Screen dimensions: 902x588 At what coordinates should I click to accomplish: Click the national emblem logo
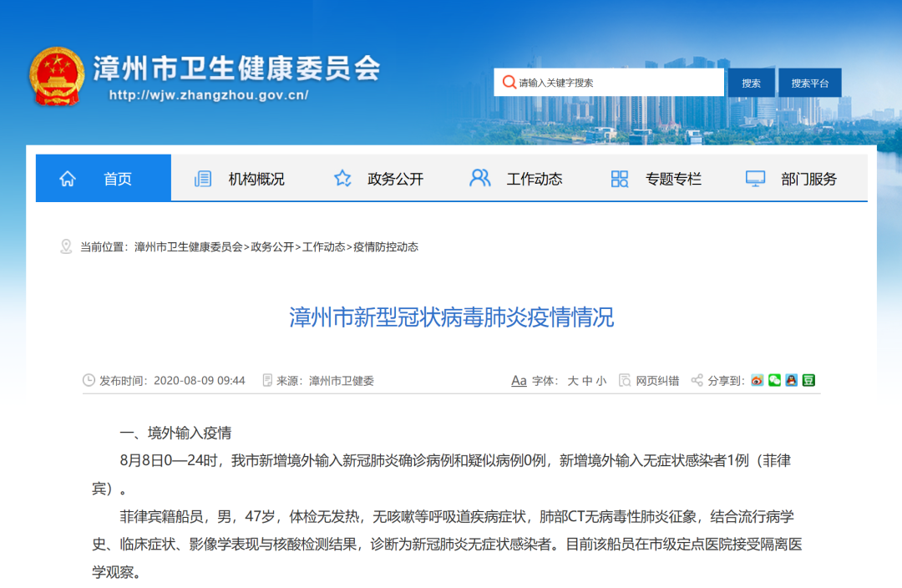(x=57, y=77)
